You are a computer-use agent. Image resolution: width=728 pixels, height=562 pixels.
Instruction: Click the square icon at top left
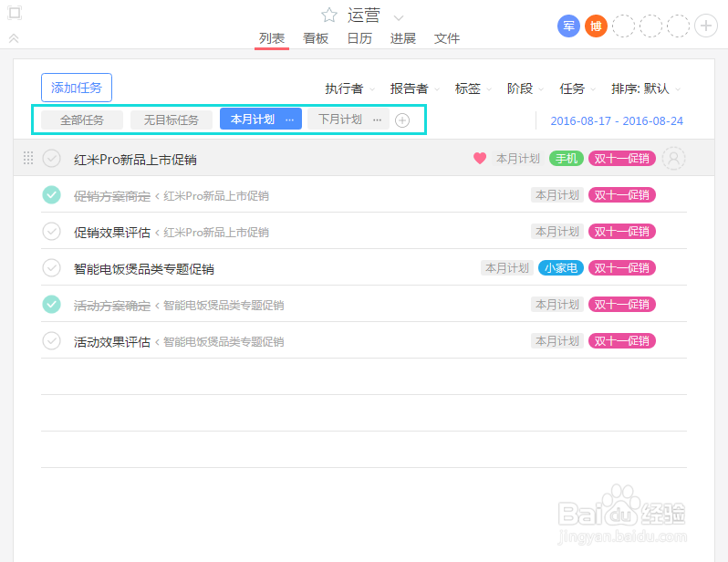(x=15, y=13)
